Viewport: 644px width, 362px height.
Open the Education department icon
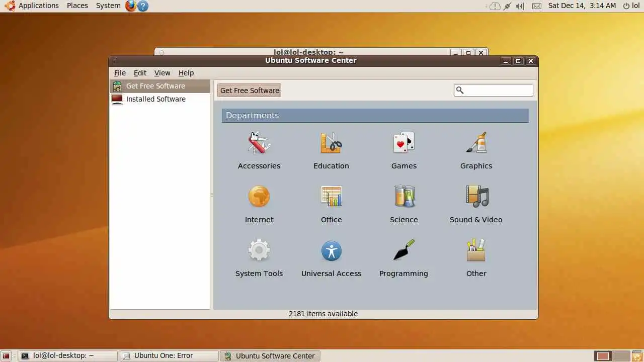331,143
